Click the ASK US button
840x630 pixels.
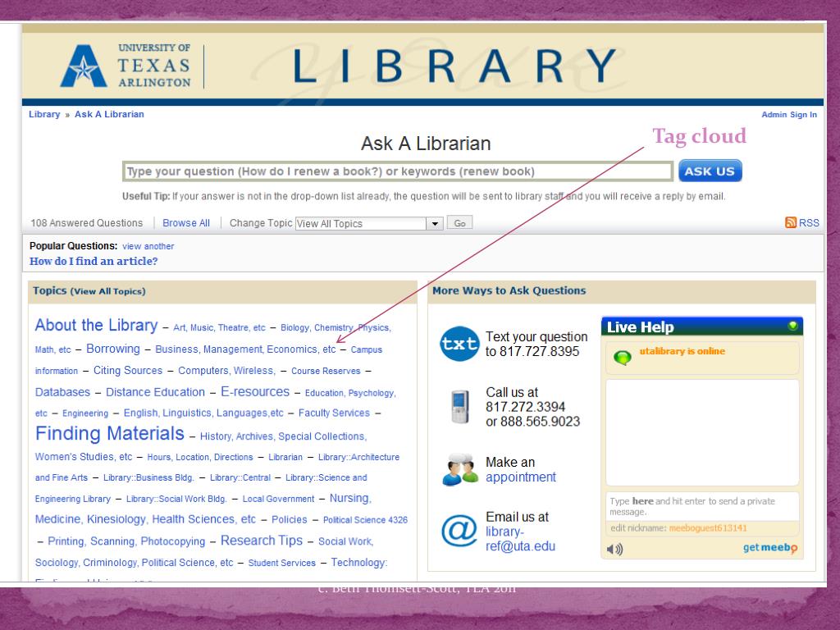(710, 171)
